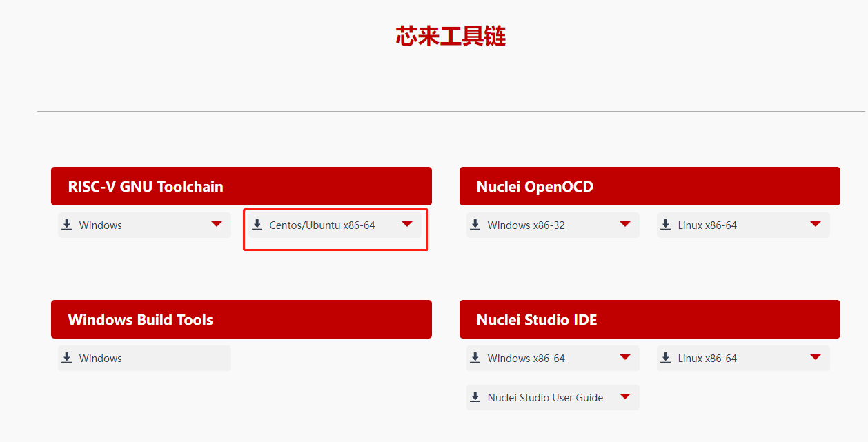Expand Nuclei Studio IDE Linux x86-64 arrow

tap(816, 357)
